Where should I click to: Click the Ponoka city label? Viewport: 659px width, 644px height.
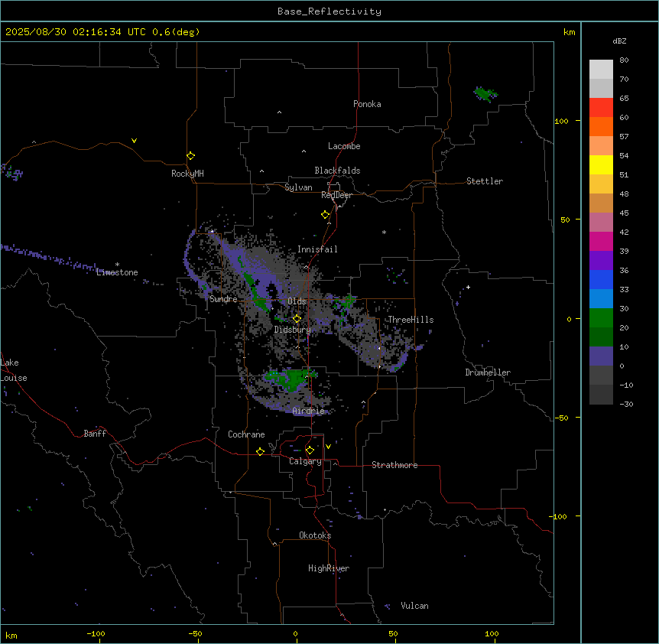tap(367, 104)
